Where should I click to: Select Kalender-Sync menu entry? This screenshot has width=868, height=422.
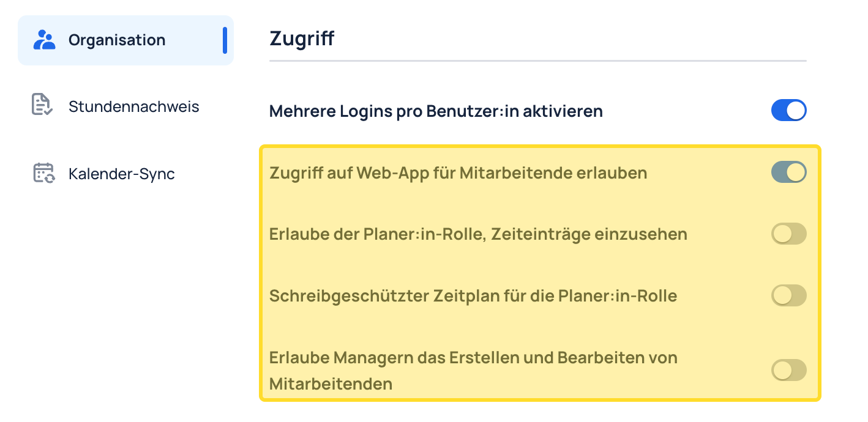[122, 174]
